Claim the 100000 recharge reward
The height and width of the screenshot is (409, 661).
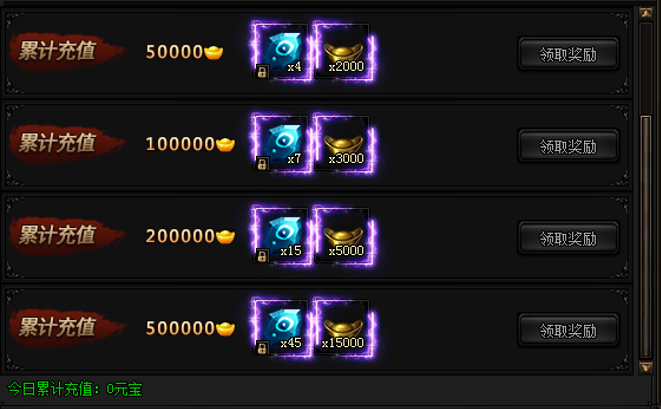[x=568, y=146]
